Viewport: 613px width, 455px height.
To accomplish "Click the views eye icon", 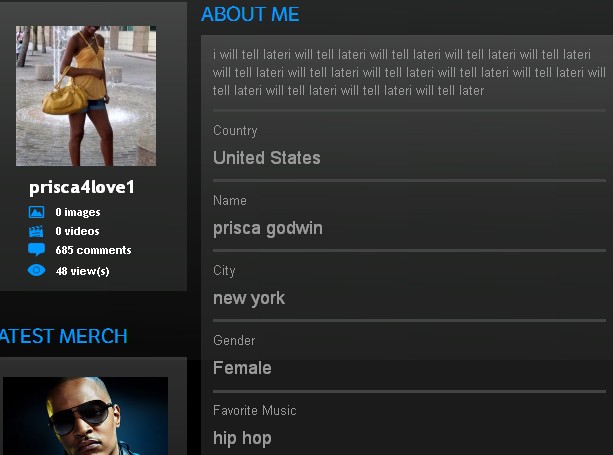I will point(36,270).
